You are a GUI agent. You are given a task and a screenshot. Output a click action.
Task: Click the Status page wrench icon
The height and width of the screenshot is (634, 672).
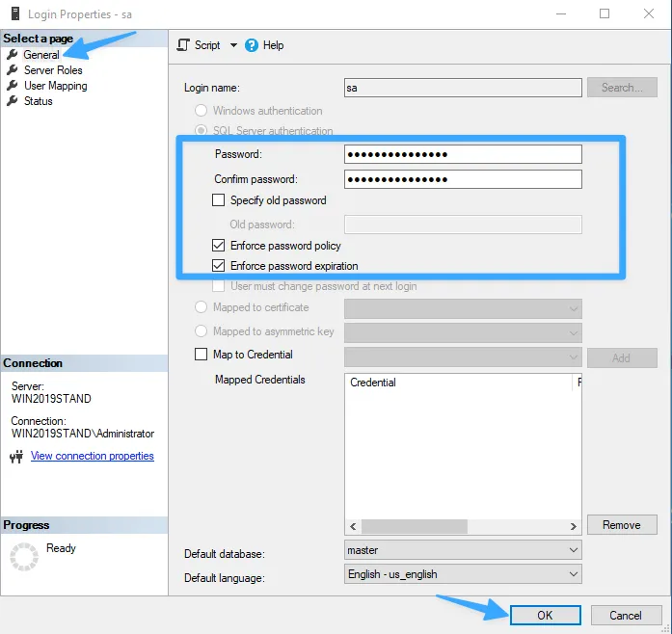click(13, 101)
